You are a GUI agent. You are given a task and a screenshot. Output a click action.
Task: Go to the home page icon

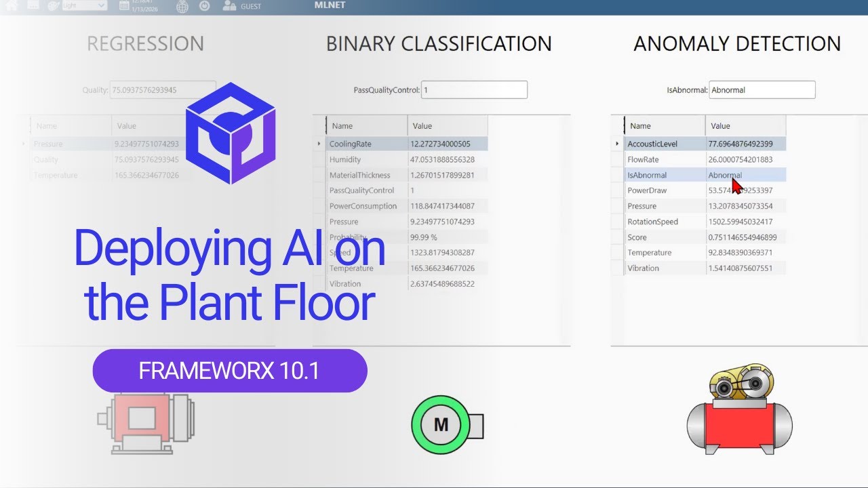(12, 5)
